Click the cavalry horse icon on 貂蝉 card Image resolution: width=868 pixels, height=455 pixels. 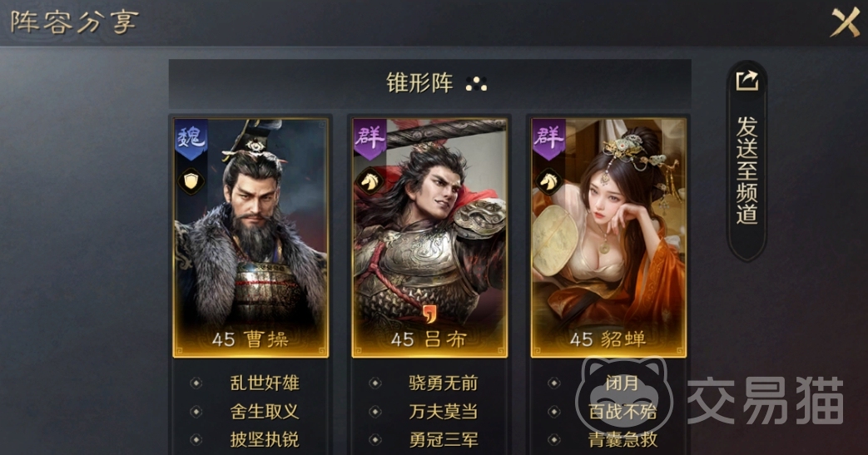click(x=548, y=181)
